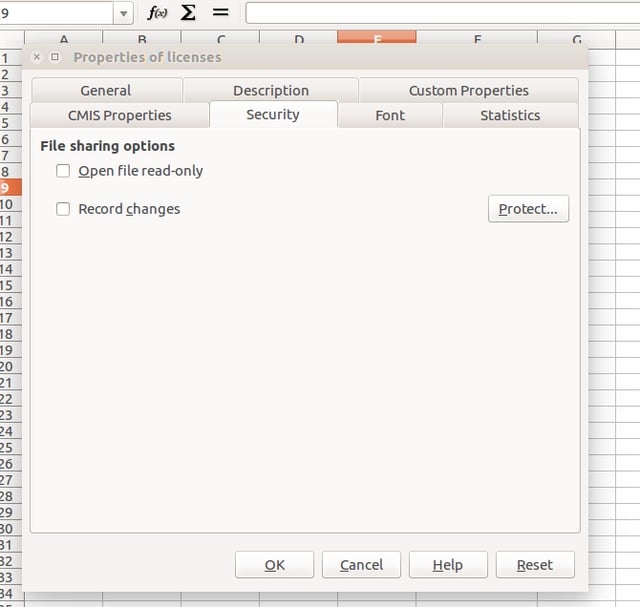Open Help for this dialog
The image size is (640, 607).
pyautogui.click(x=448, y=565)
